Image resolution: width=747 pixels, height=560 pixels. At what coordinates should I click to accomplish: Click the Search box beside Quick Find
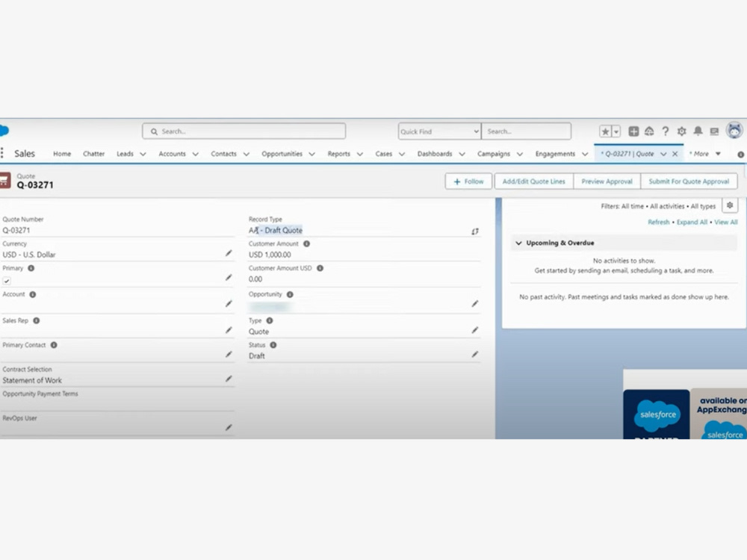tap(527, 131)
